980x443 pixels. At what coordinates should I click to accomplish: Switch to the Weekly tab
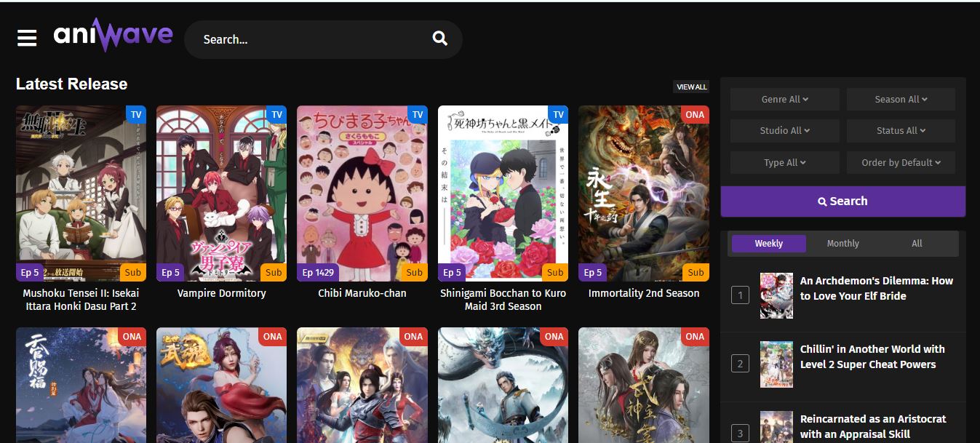tap(769, 244)
